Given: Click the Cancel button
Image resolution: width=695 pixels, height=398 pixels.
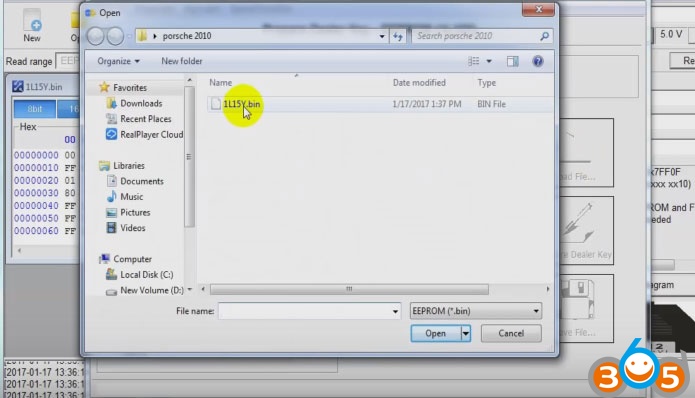Looking at the screenshot, I should click(x=511, y=333).
